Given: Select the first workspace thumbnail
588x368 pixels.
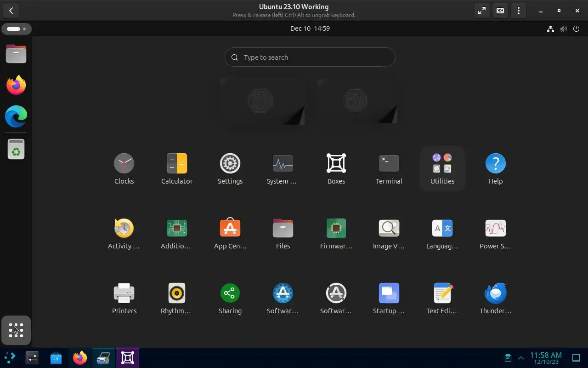Looking at the screenshot, I should pyautogui.click(x=262, y=101).
